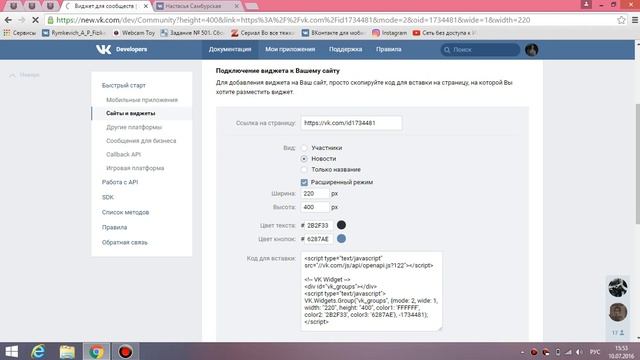Open Поддержка header tab
The image size is (640, 360).
[x=345, y=49]
